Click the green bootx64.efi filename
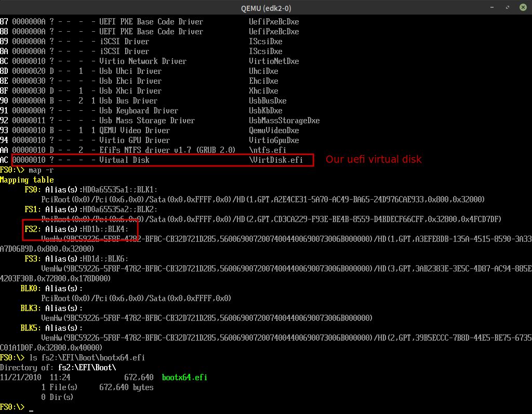Image resolution: width=532 pixels, height=414 pixels. (x=184, y=377)
